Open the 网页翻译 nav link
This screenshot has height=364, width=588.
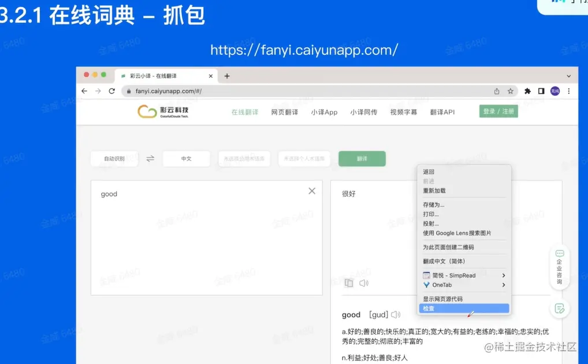[285, 112]
